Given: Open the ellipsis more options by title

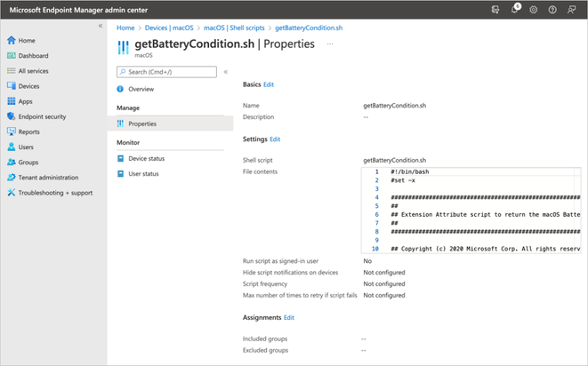Looking at the screenshot, I should tap(330, 44).
